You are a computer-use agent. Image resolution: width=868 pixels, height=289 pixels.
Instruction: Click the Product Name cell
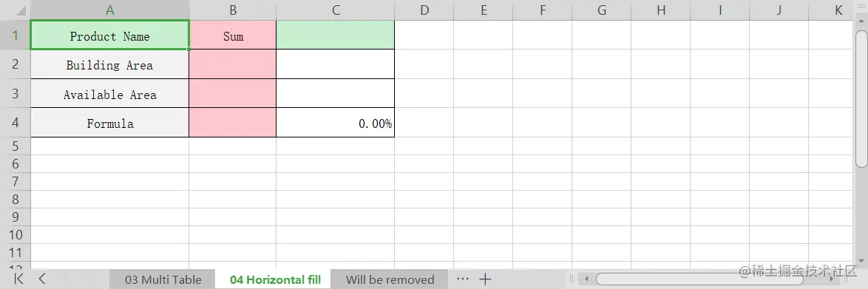click(x=109, y=35)
